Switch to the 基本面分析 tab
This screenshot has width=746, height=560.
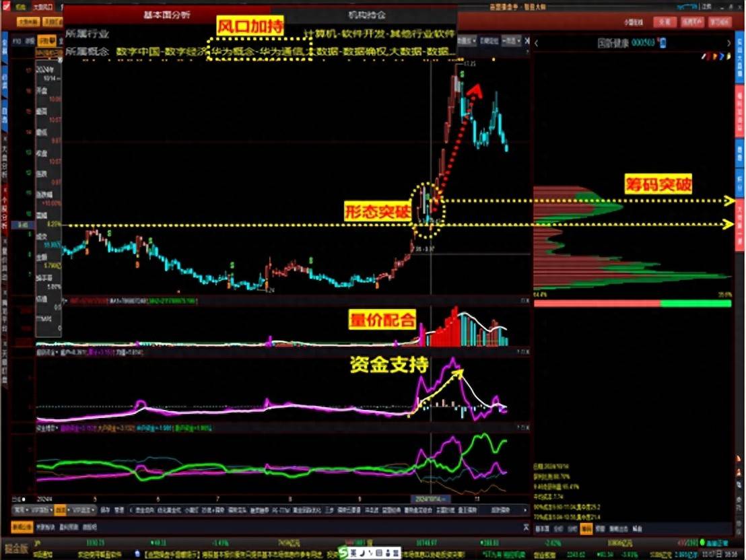(x=167, y=15)
